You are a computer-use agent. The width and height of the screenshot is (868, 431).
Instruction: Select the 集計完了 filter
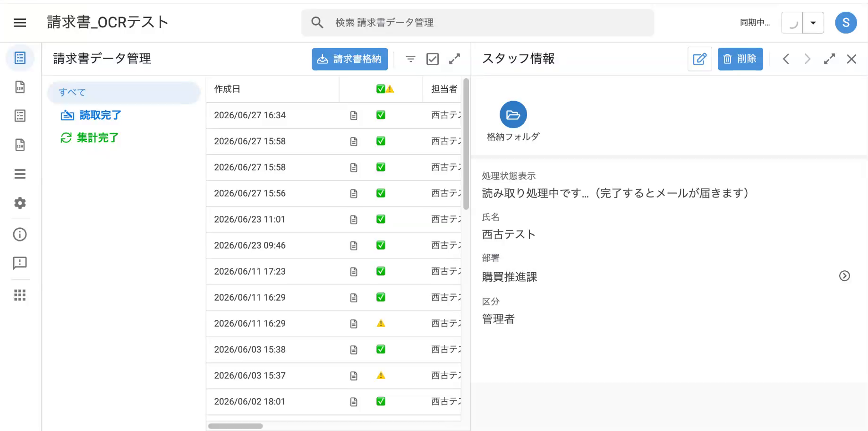pos(90,138)
